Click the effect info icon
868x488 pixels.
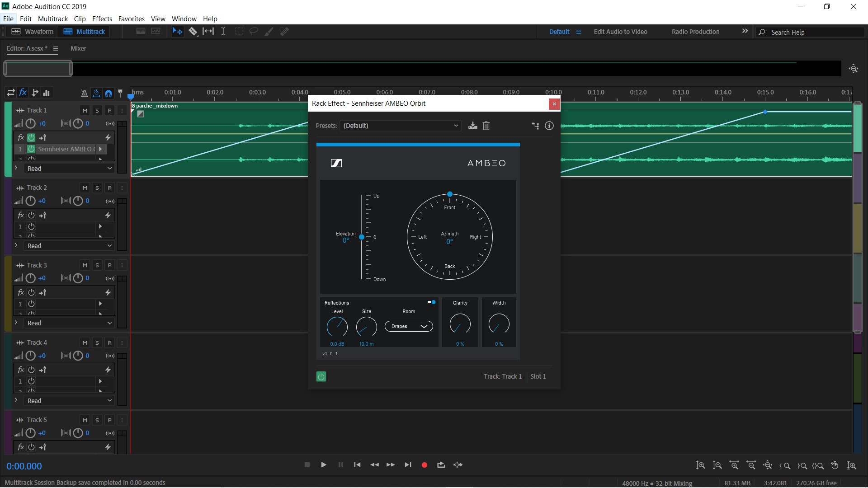(x=549, y=126)
